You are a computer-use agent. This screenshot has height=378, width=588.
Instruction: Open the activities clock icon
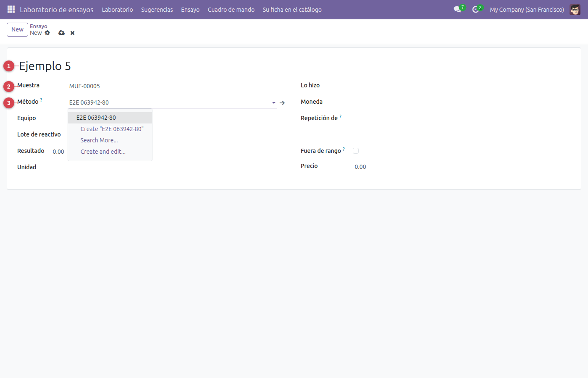(475, 9)
